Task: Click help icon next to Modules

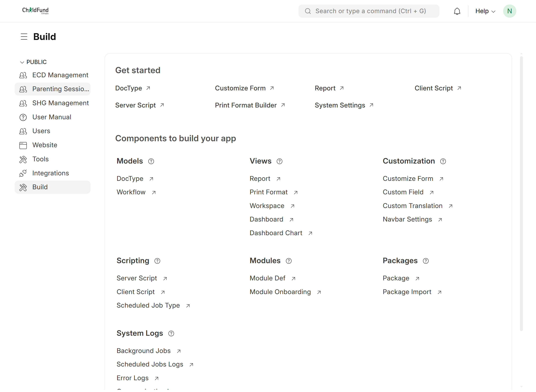Action: point(289,261)
